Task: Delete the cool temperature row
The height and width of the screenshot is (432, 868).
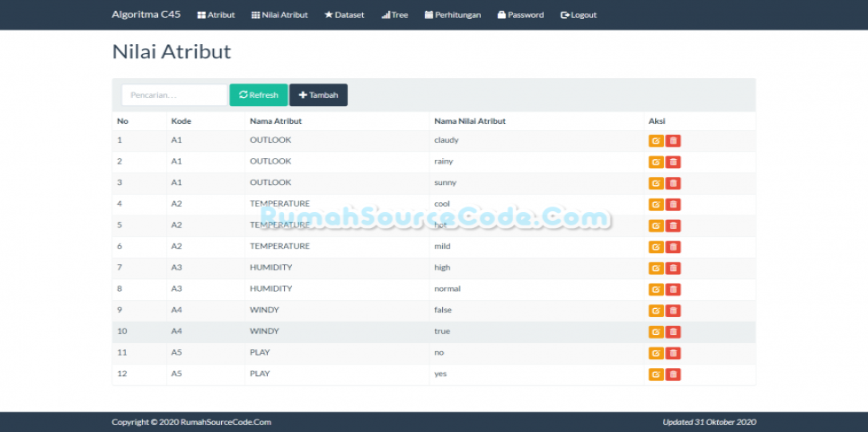Action: coord(673,205)
